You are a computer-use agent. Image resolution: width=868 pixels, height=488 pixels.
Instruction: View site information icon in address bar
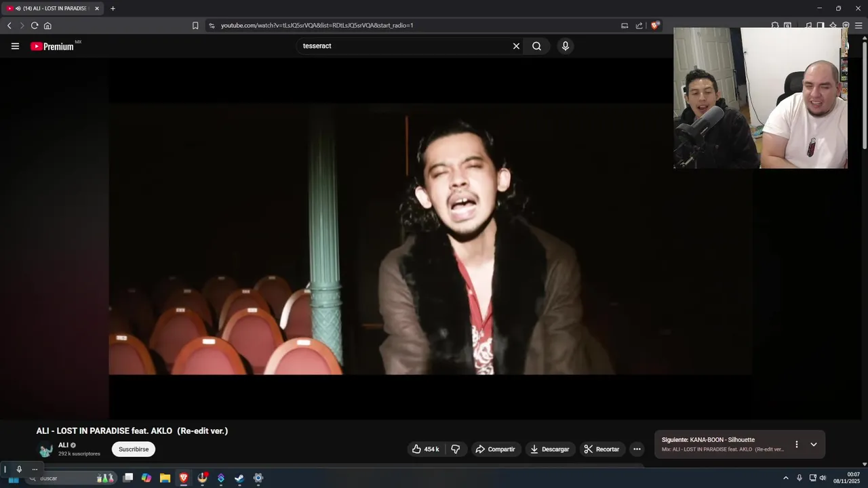[212, 26]
